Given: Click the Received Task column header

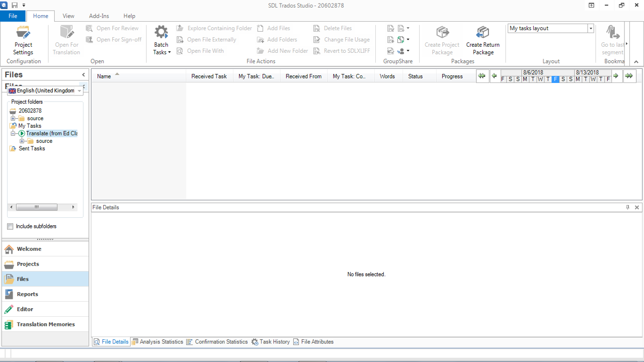Looking at the screenshot, I should tap(209, 76).
